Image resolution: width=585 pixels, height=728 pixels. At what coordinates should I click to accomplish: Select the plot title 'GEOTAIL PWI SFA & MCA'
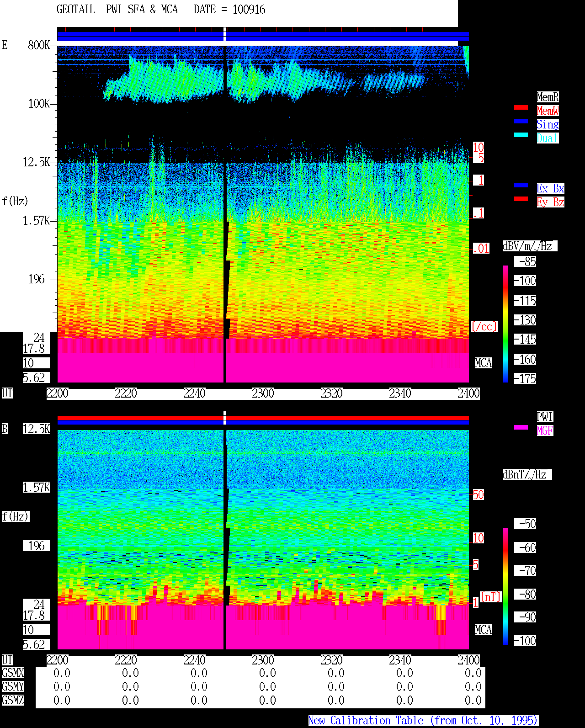117,10
